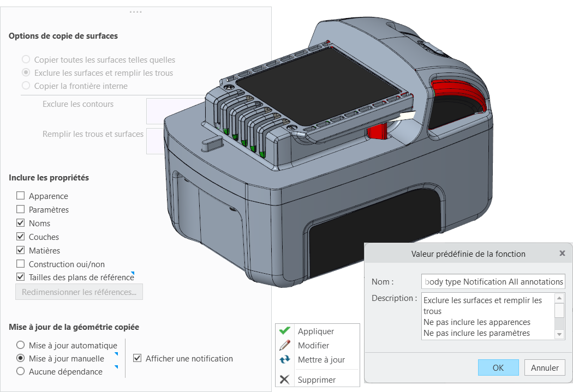Select Mise à jour manuelle radio button
This screenshot has height=392, width=573.
tap(21, 358)
